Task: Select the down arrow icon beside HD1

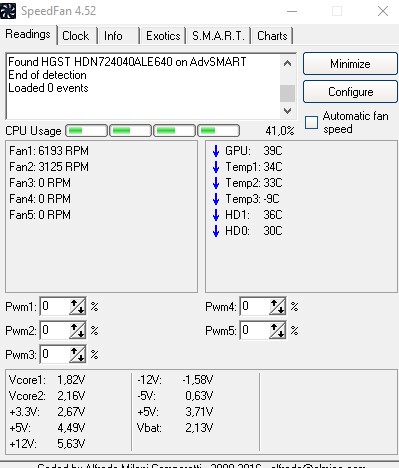Action: click(216, 215)
